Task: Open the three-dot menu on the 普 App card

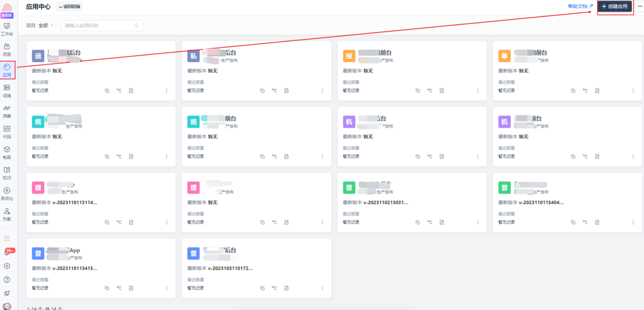Action: [x=167, y=288]
